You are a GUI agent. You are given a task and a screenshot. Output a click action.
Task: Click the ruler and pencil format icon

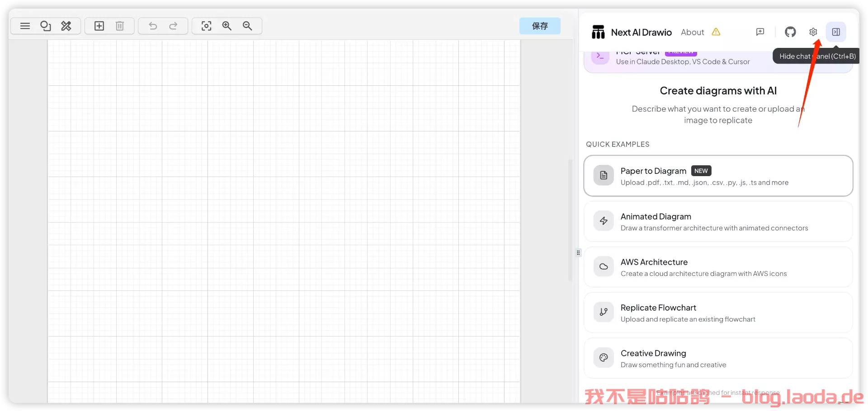(66, 26)
